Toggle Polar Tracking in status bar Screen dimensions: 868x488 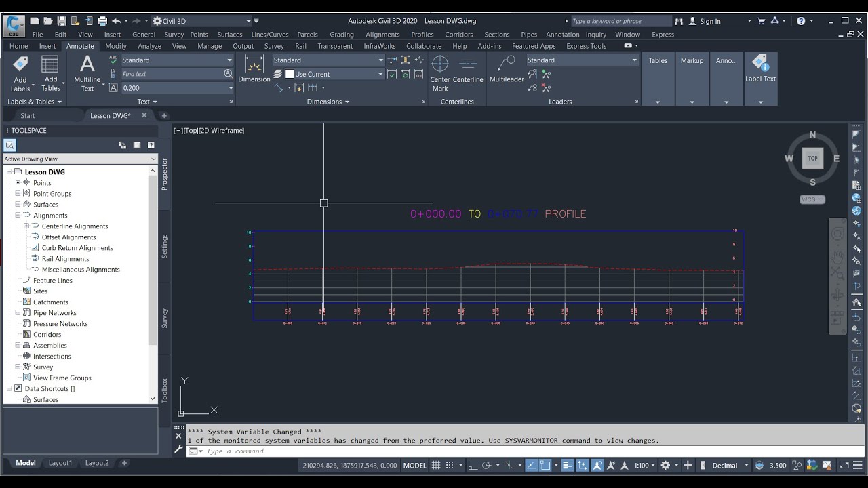(x=486, y=466)
